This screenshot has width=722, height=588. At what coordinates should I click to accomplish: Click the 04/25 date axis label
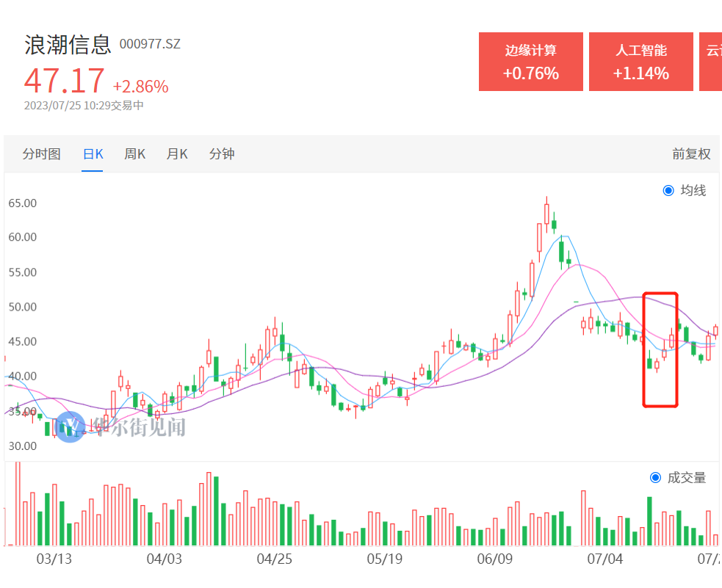pyautogui.click(x=275, y=559)
